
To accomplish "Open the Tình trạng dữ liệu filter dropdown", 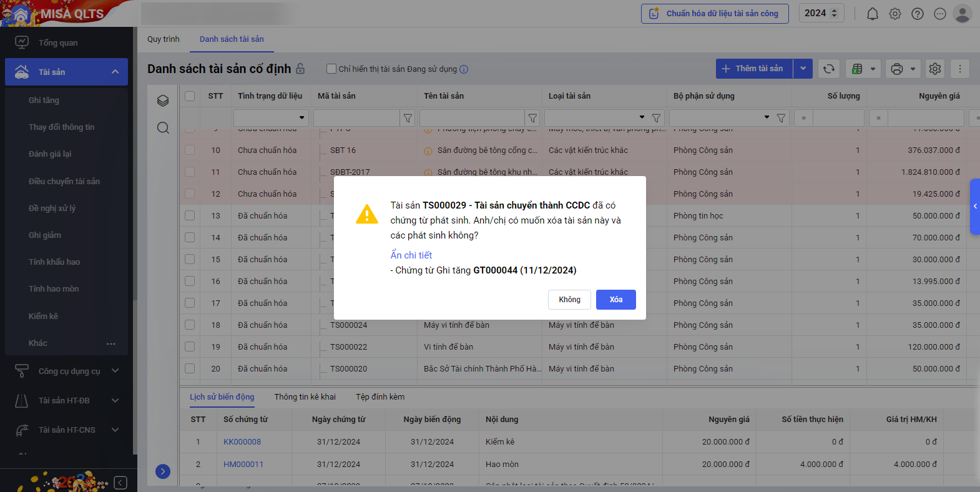I will pos(301,117).
